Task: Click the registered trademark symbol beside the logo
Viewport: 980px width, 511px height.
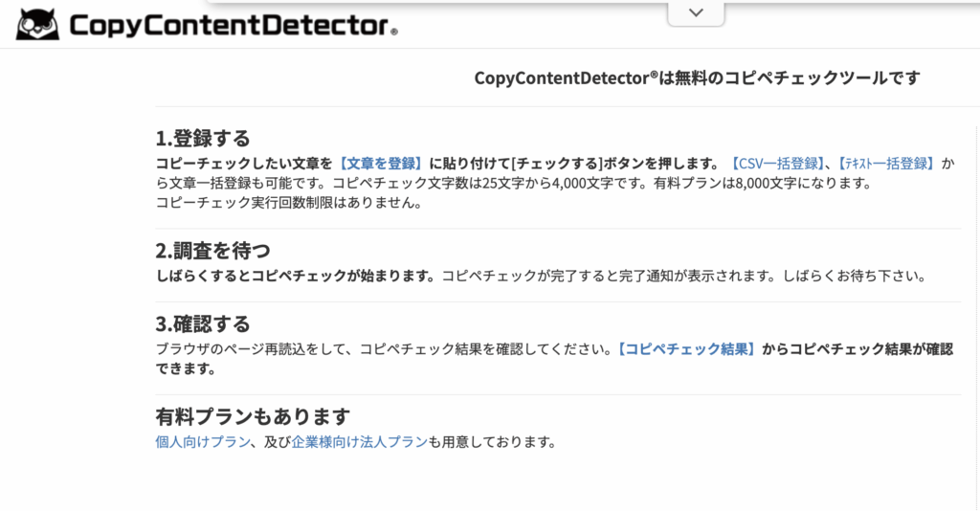Action: (393, 33)
